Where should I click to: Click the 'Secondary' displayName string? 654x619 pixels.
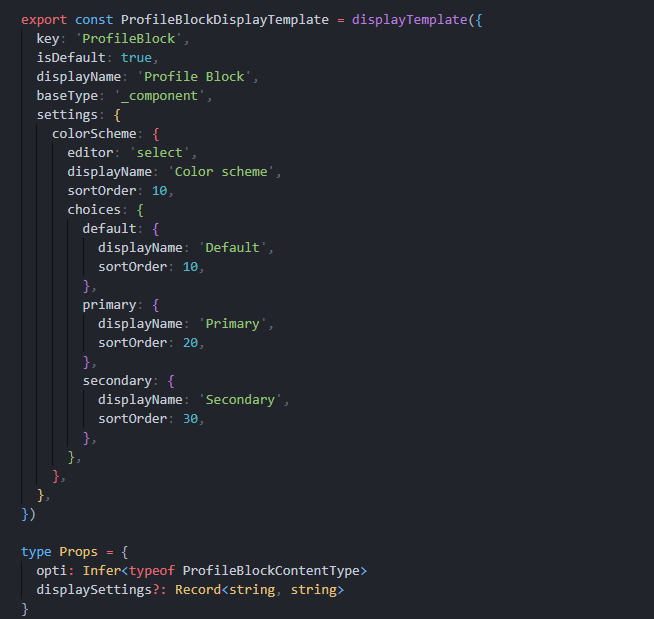[x=240, y=400]
